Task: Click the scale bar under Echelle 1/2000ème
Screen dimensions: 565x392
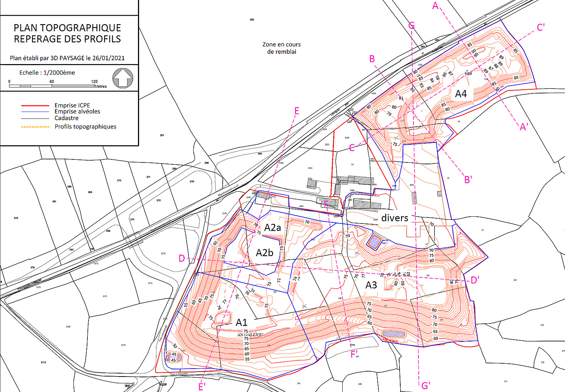Action: [52, 86]
